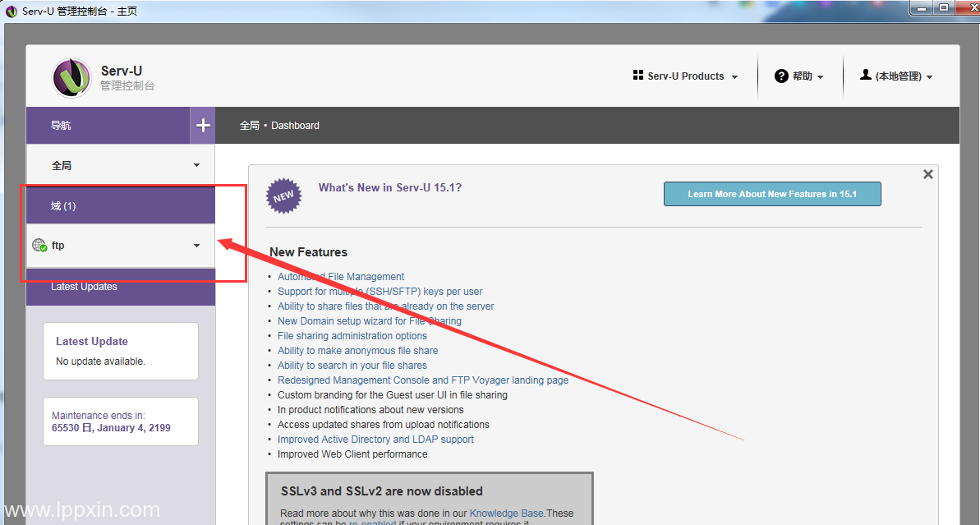Click the plus icon beside 导航
This screenshot has width=980, height=525.
click(203, 126)
